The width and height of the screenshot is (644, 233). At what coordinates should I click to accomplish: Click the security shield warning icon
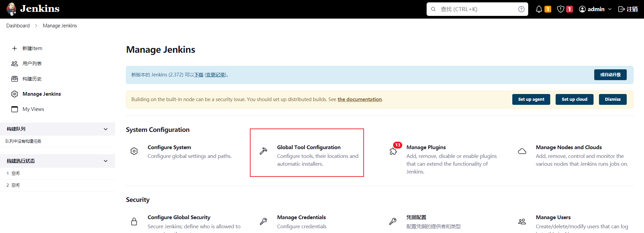pos(561,9)
